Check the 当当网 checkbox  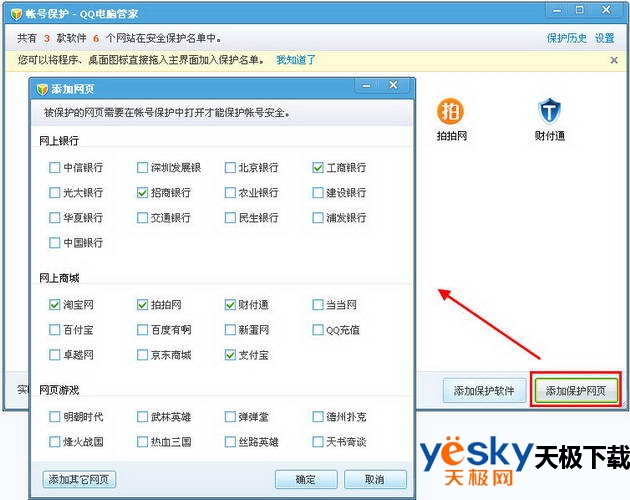tap(317, 305)
